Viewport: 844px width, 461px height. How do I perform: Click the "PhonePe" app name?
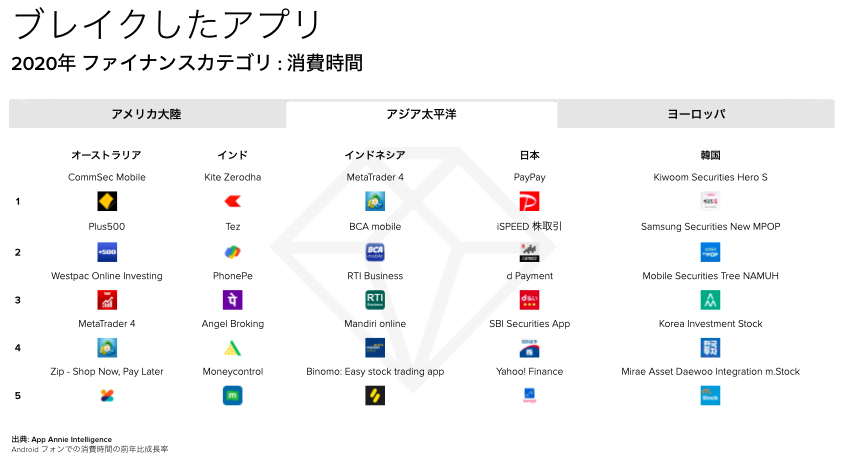(x=233, y=276)
